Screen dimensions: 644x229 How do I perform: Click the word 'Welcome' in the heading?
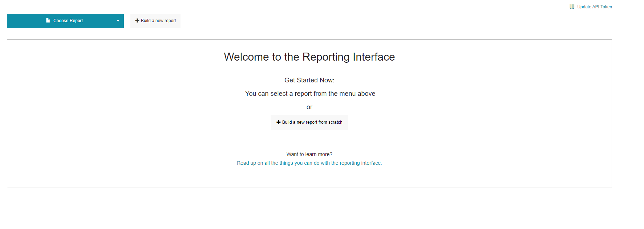[x=247, y=57]
